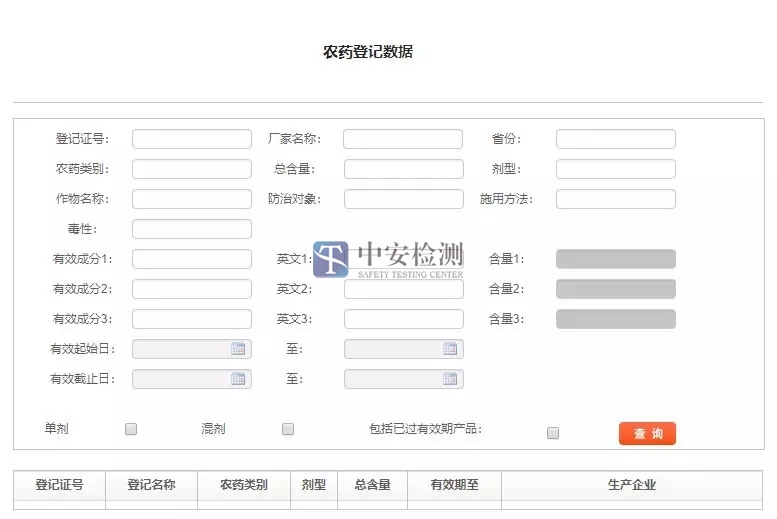Open calendar icon for 有效起始日 start date
This screenshot has height=519, width=777.
[x=238, y=349]
